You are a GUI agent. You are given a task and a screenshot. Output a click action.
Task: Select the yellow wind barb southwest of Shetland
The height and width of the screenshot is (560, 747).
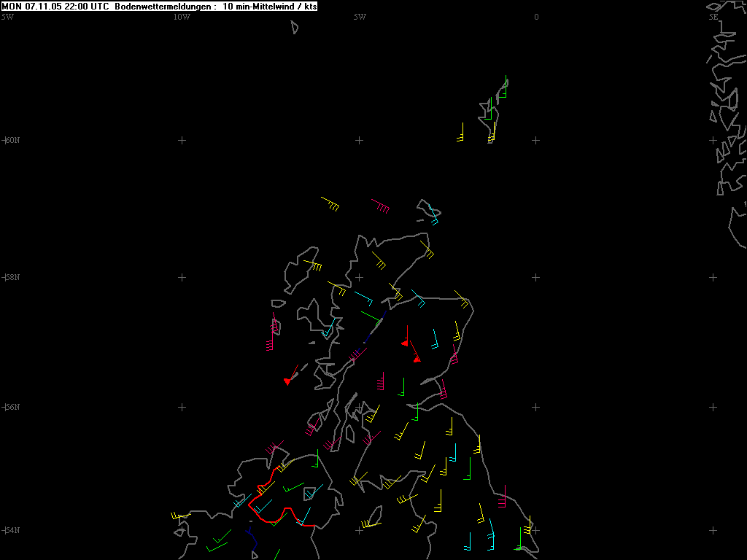click(x=460, y=134)
